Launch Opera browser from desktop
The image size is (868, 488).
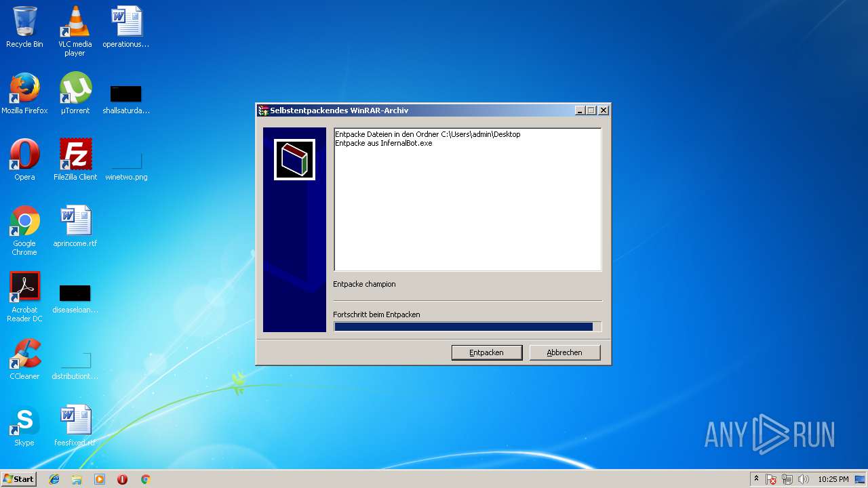[24, 160]
